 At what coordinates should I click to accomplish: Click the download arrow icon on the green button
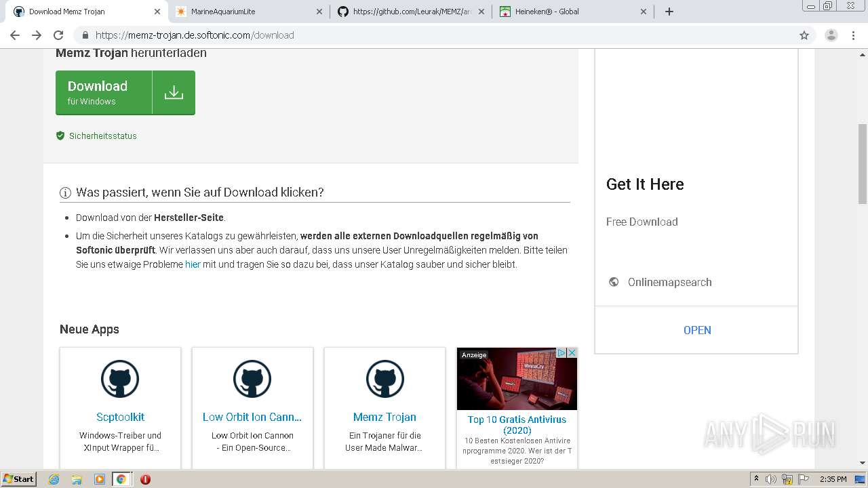point(174,93)
